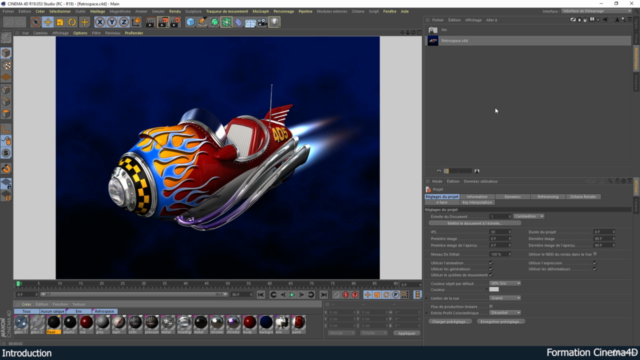The height and width of the screenshot is (360, 640).
Task: Open the MoGraph menu
Action: tap(260, 11)
